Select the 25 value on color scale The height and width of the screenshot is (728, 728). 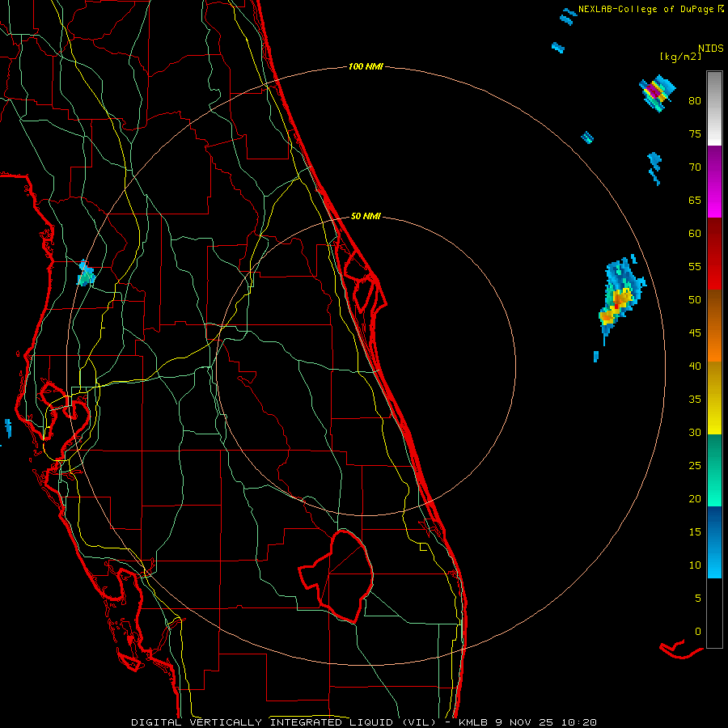(695, 466)
